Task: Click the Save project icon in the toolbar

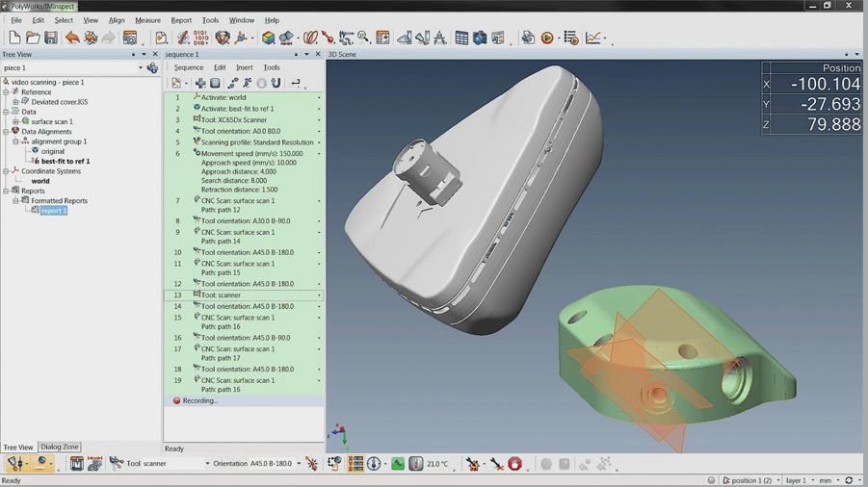Action: point(51,38)
